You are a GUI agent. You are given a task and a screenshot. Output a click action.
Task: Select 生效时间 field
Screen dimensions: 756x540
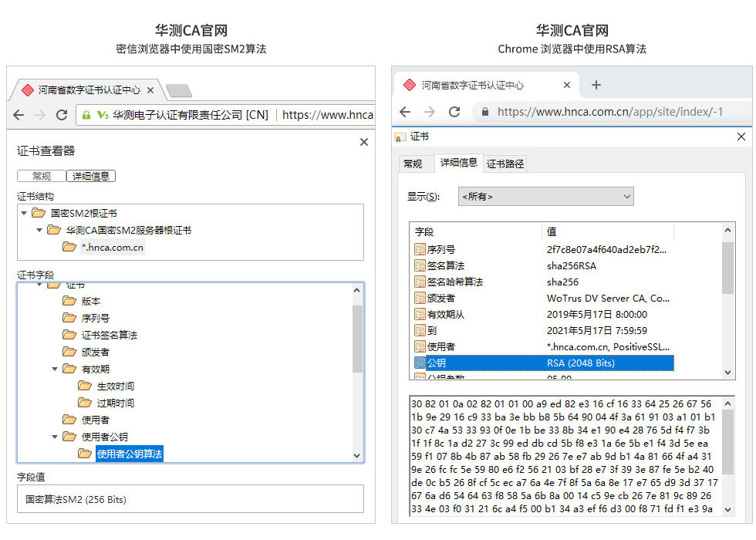pos(115,386)
